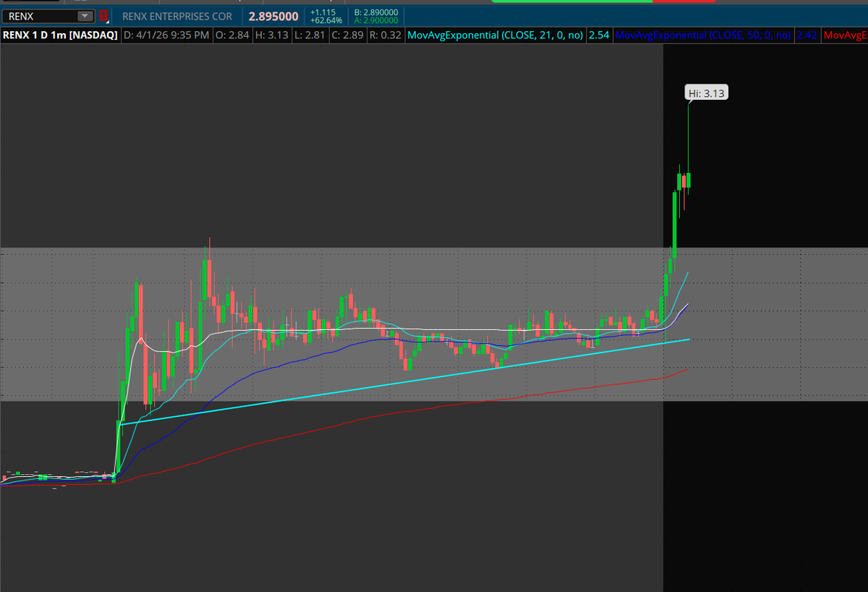Click the RENX symbol input field
Image resolution: width=868 pixels, height=592 pixels.
tap(41, 16)
